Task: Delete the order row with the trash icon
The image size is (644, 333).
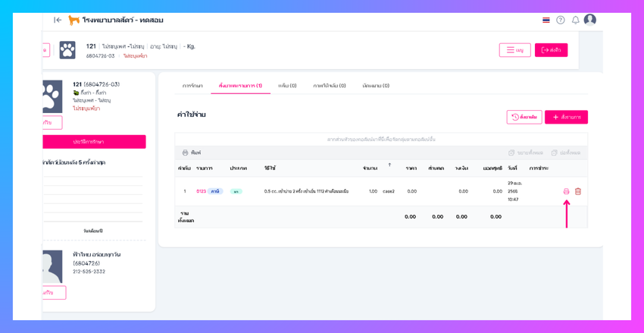Action: pos(578,191)
